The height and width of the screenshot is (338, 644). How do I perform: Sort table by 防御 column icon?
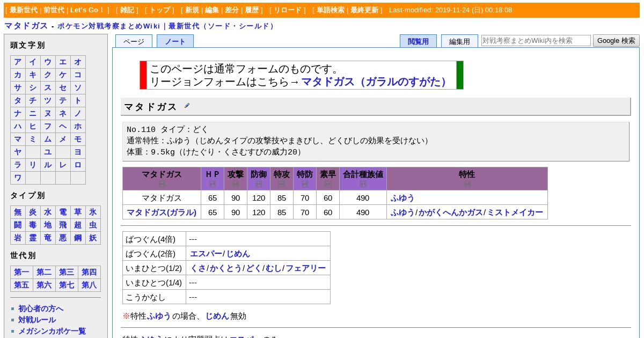click(x=259, y=184)
